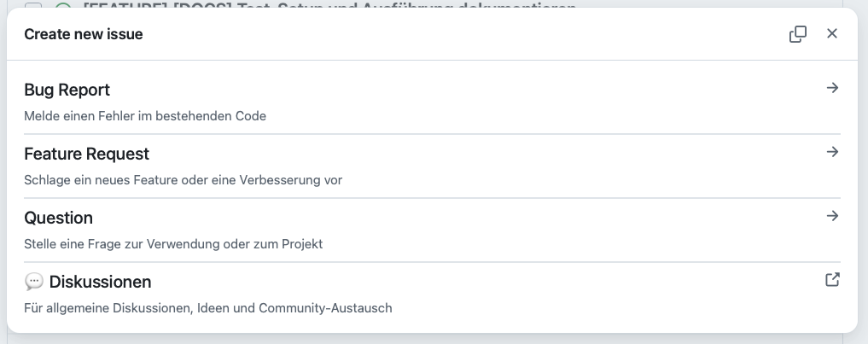The height and width of the screenshot is (344, 868).
Task: Pick the Question issue template
Action: pyautogui.click(x=59, y=218)
